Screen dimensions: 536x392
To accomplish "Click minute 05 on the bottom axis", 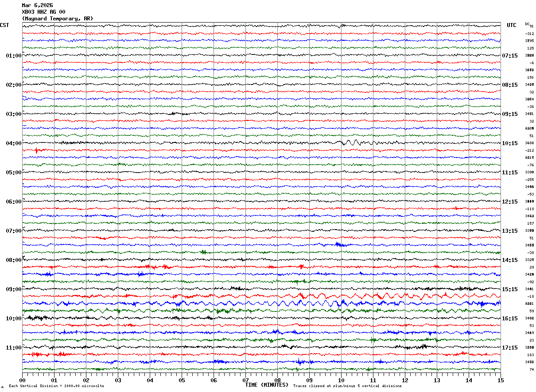I will coord(182,380).
